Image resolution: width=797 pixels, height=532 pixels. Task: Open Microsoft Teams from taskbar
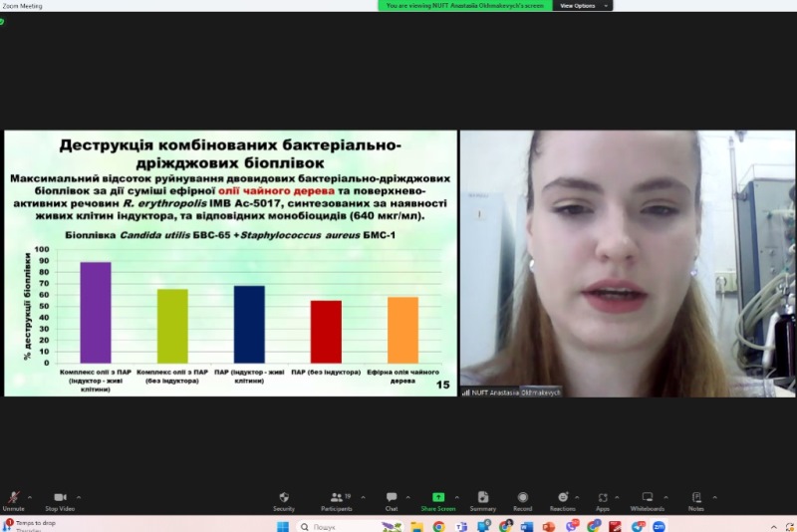(461, 526)
